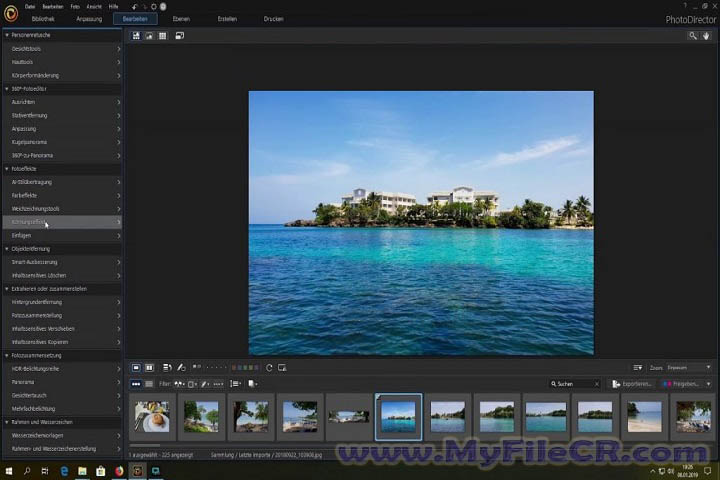Click the star rating dots
Image resolution: width=720 pixels, height=480 pixels.
(216, 367)
